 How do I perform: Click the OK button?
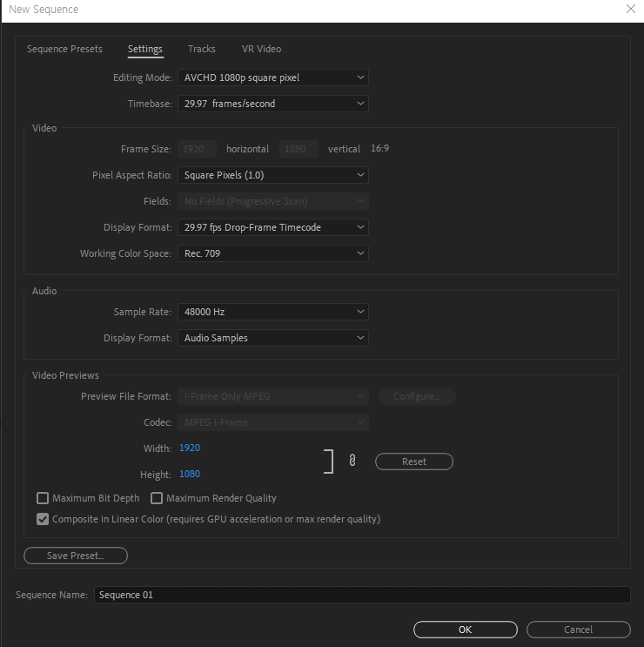click(466, 630)
